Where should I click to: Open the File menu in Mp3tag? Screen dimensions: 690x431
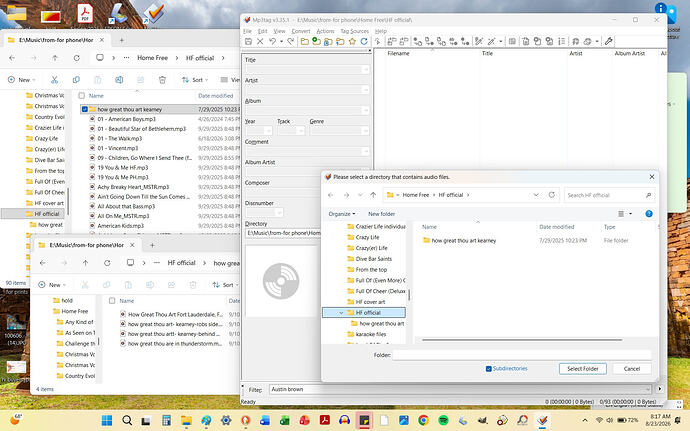click(247, 31)
